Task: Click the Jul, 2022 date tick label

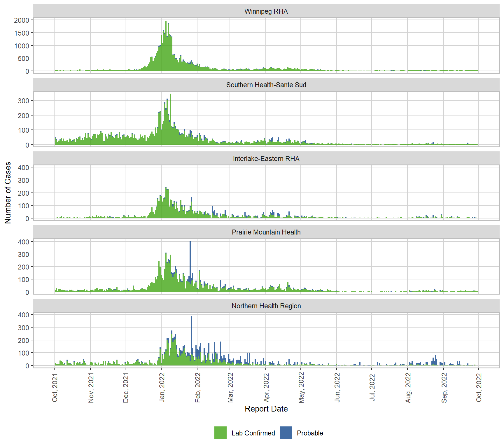Action: [x=372, y=388]
